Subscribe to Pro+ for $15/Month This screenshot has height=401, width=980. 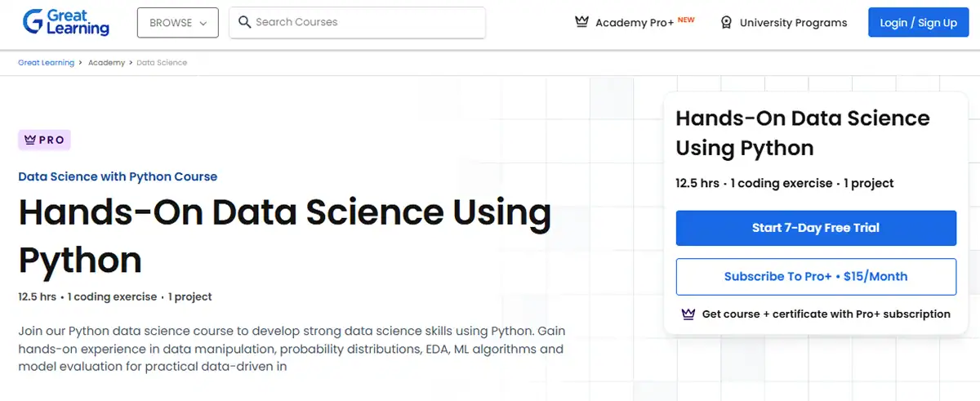(x=816, y=277)
